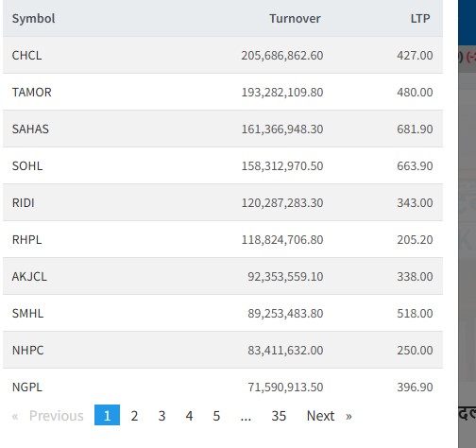The height and width of the screenshot is (448, 476).
Task: Click the active page 1 button
Action: pyautogui.click(x=107, y=416)
